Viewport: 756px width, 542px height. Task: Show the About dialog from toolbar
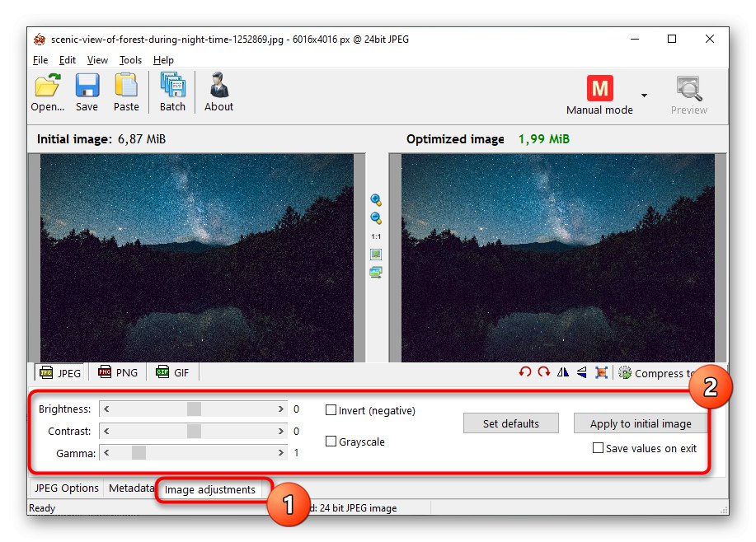tap(219, 92)
